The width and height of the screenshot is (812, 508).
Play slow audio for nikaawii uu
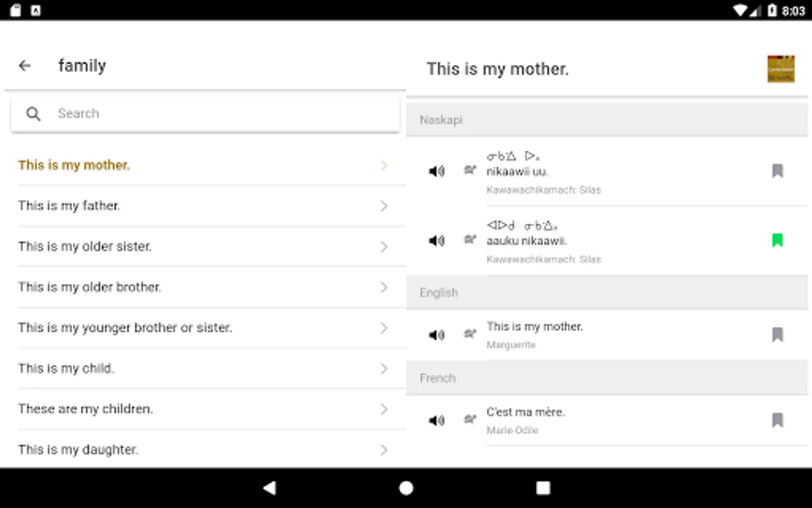click(470, 170)
